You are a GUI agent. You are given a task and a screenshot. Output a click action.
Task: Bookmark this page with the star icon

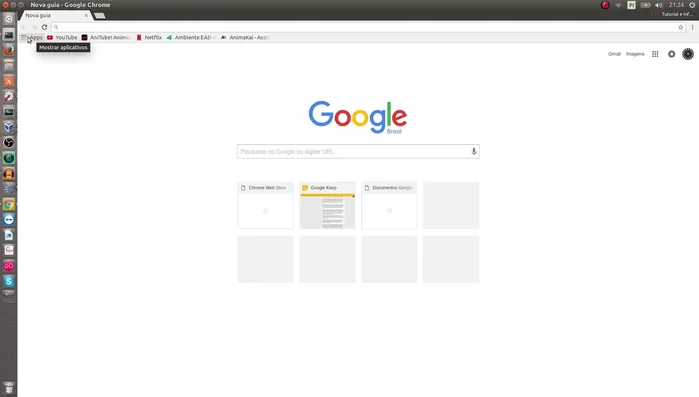tap(681, 27)
